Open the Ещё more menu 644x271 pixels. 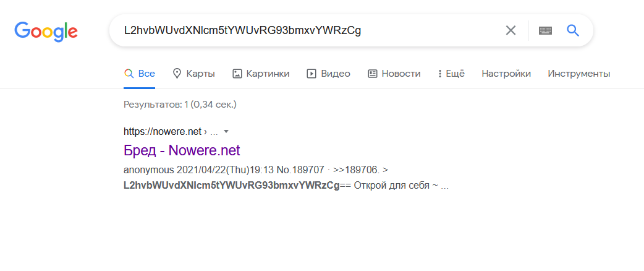click(x=451, y=74)
